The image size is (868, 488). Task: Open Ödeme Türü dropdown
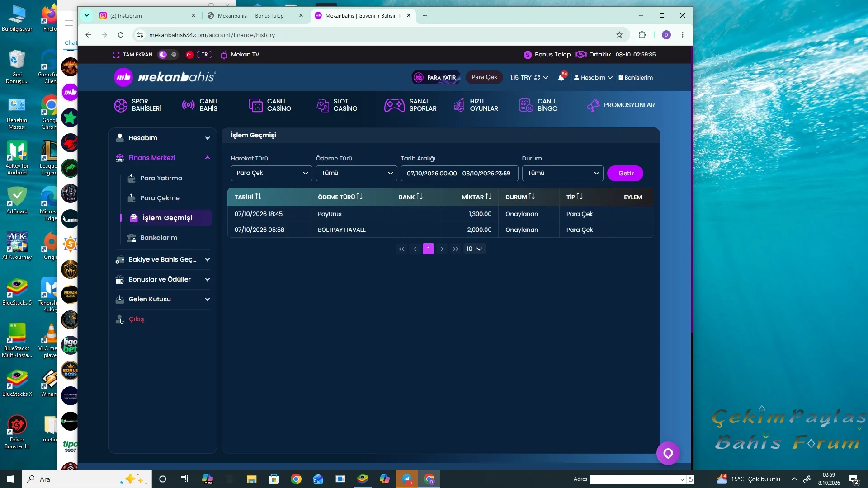(x=356, y=173)
